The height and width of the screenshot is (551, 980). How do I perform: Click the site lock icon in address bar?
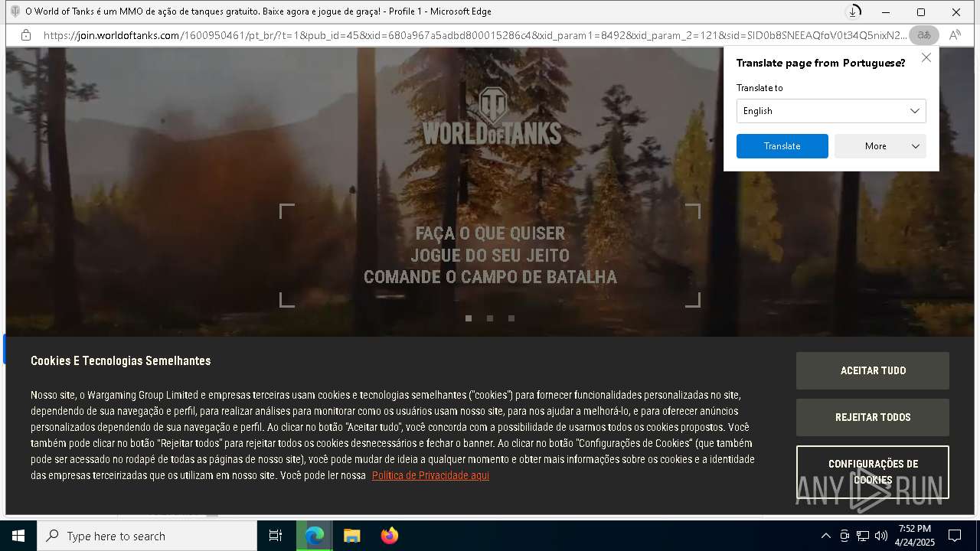[26, 35]
